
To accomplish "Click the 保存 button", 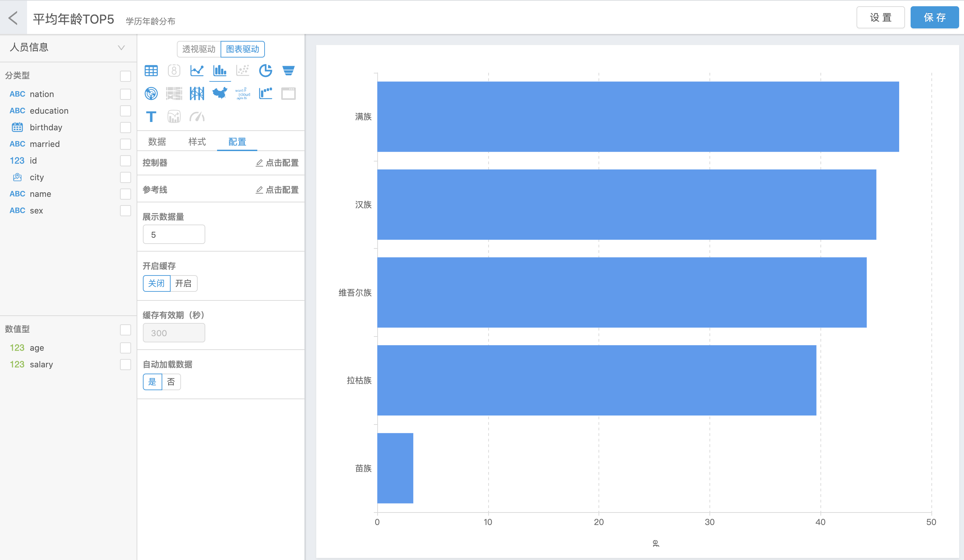I will (934, 18).
